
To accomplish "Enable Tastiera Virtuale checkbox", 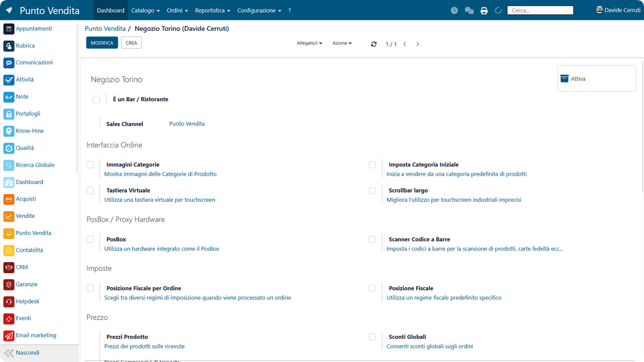I will [x=91, y=191].
